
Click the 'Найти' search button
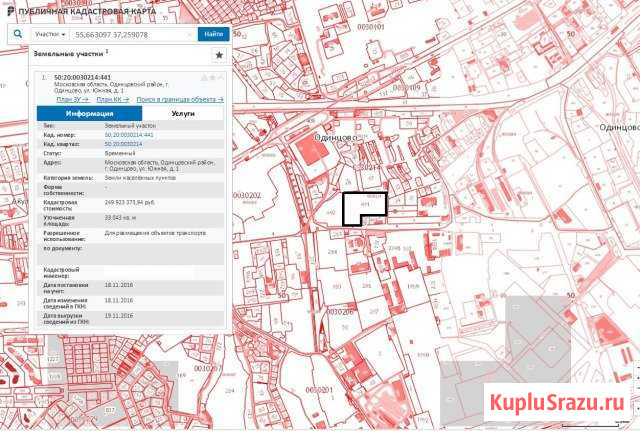pos(213,34)
